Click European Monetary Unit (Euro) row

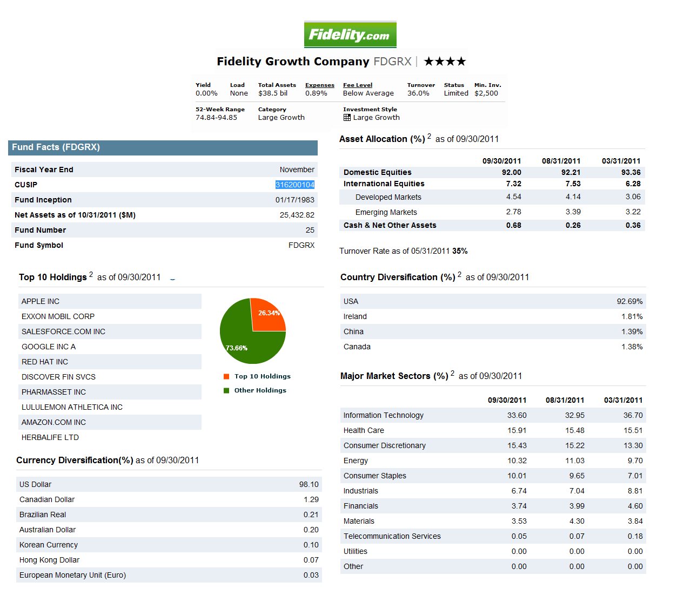pos(169,575)
